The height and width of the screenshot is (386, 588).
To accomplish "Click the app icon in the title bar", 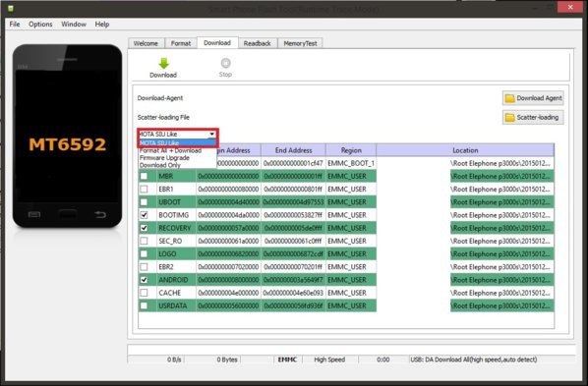I will point(11,8).
